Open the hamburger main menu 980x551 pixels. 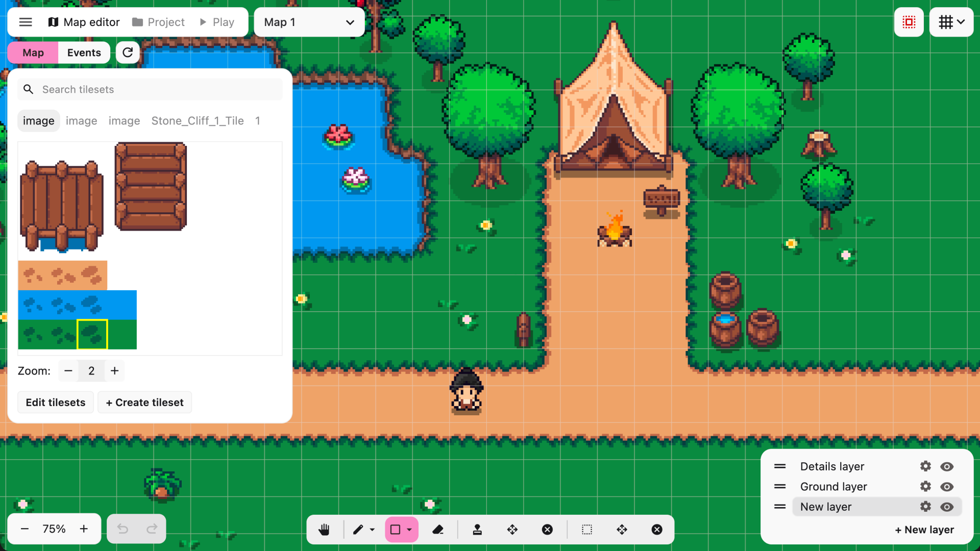point(26,22)
